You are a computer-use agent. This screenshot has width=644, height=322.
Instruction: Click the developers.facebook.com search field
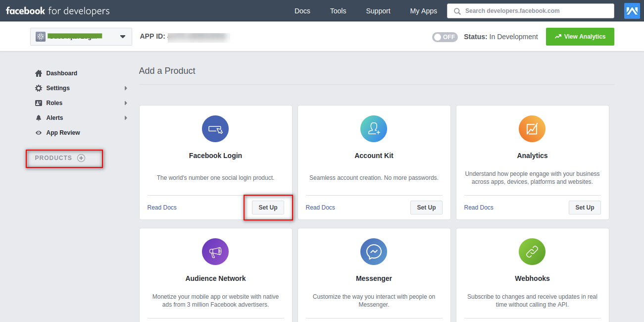531,11
